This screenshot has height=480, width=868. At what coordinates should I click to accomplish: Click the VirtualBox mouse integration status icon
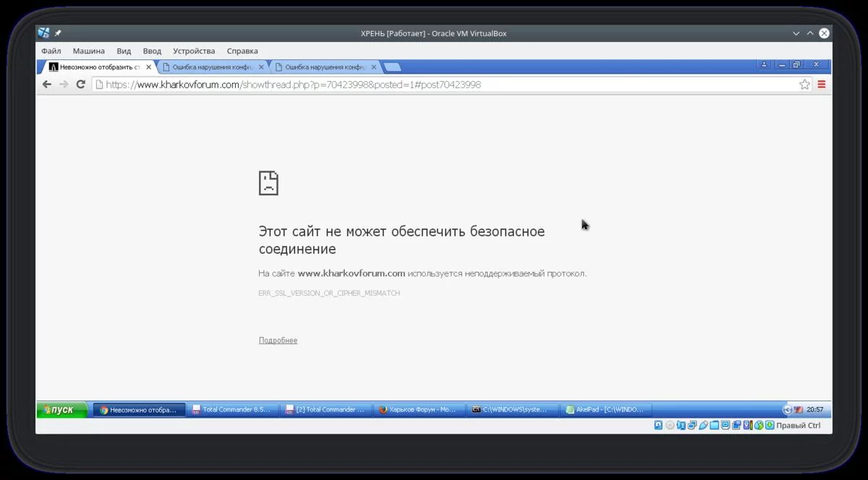759,426
